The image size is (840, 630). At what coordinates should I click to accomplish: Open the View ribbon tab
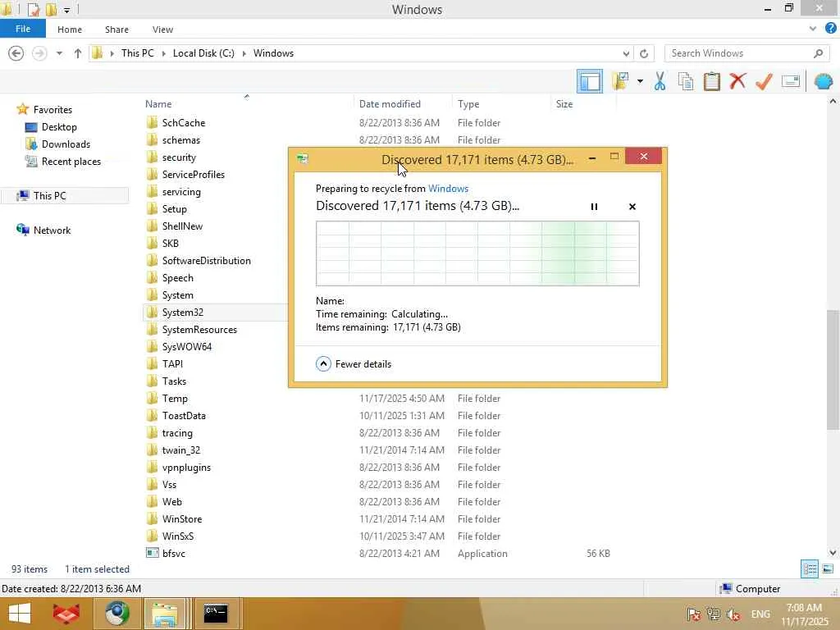tap(162, 30)
